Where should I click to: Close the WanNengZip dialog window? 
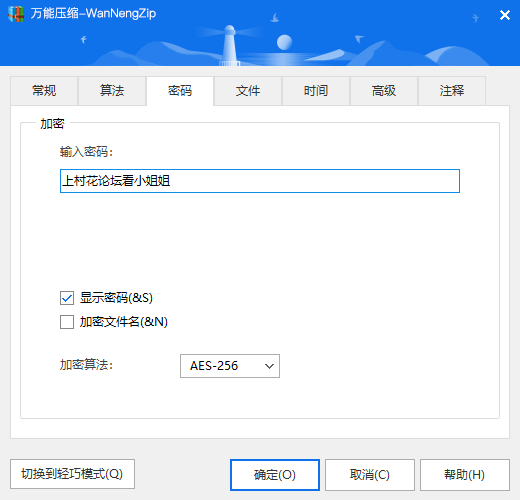(x=505, y=15)
